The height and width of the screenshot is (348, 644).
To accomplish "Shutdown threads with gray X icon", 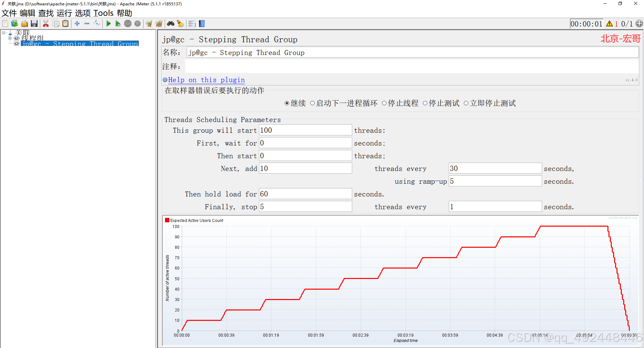I will tap(138, 23).
